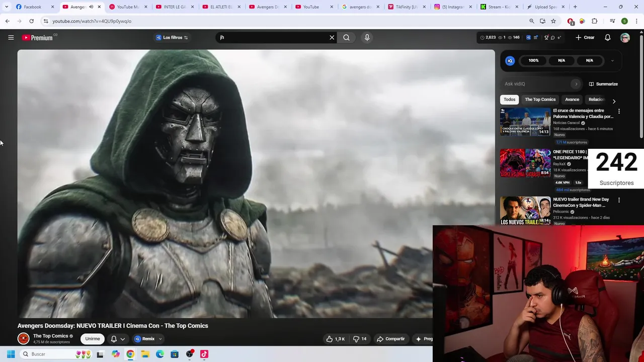Open Chrome extensions puzzle icon
Image resolution: width=644 pixels, height=362 pixels.
point(595,21)
